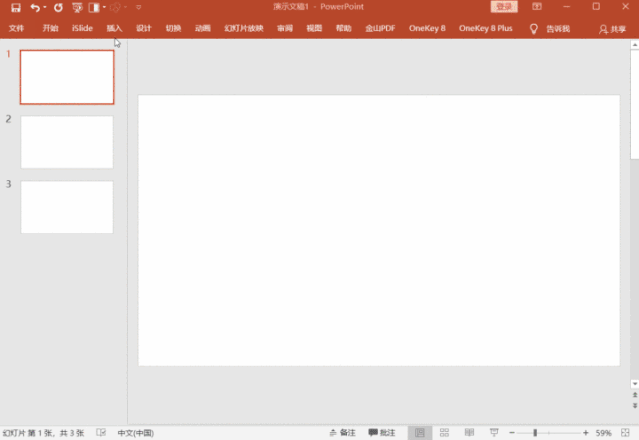Click the zoom slider handle
The height and width of the screenshot is (440, 639).
(535, 433)
